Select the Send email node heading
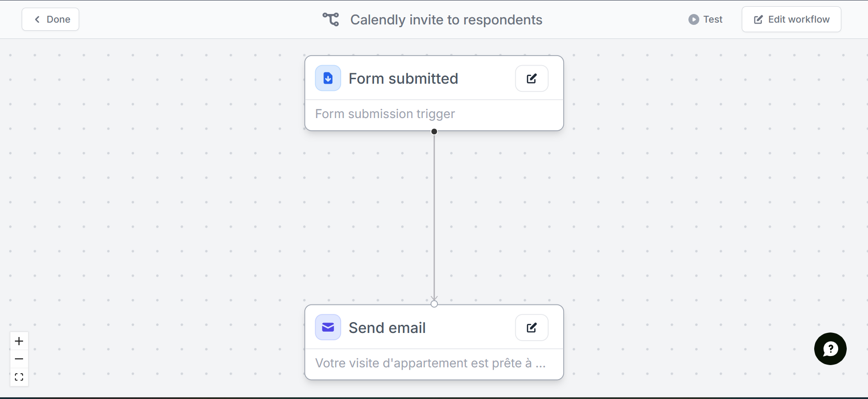This screenshot has height=399, width=868. (x=387, y=328)
